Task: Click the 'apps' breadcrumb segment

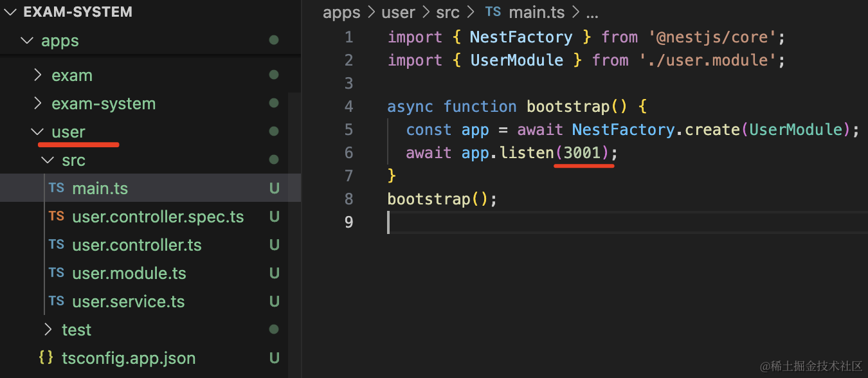Action: coord(341,12)
